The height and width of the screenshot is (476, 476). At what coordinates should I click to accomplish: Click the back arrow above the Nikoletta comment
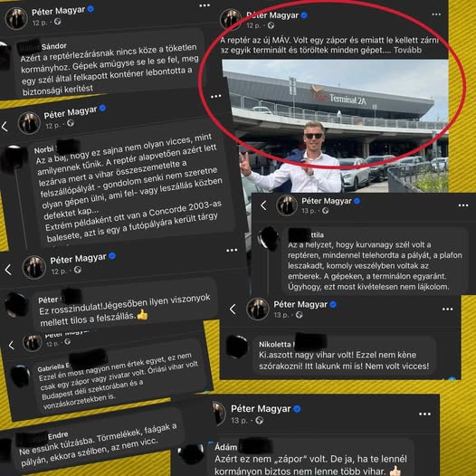(x=233, y=309)
